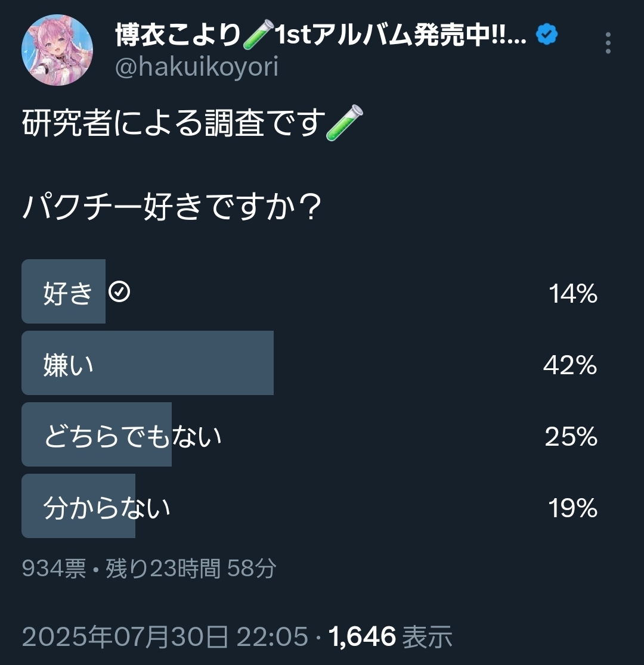
Task: Click the test tube emoji in display name
Action: pyautogui.click(x=259, y=34)
